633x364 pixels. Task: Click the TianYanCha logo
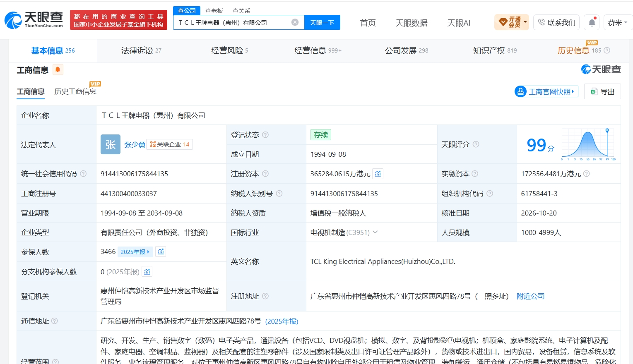(x=34, y=20)
